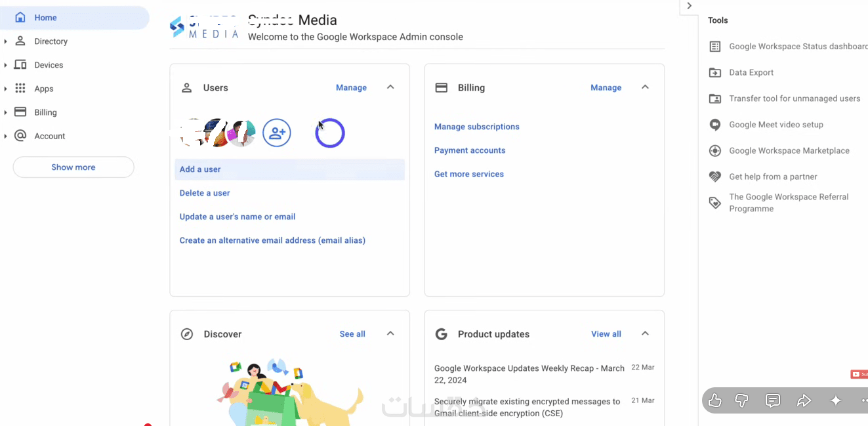The width and height of the screenshot is (868, 426).
Task: Click Get more services link
Action: [469, 174]
